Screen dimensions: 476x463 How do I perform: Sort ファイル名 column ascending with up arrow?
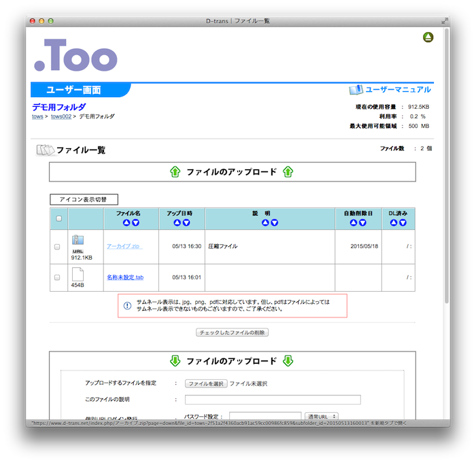126,222
